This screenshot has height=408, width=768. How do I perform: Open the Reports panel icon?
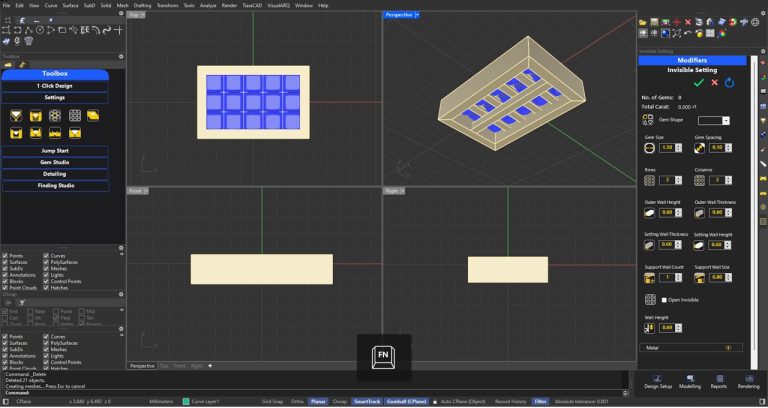tap(718, 379)
